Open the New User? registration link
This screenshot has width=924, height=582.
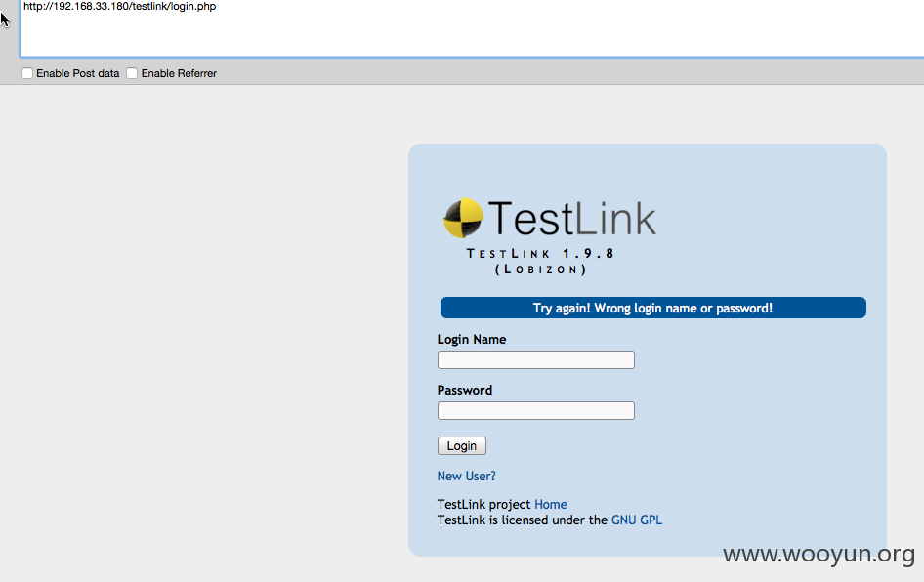tap(466, 476)
